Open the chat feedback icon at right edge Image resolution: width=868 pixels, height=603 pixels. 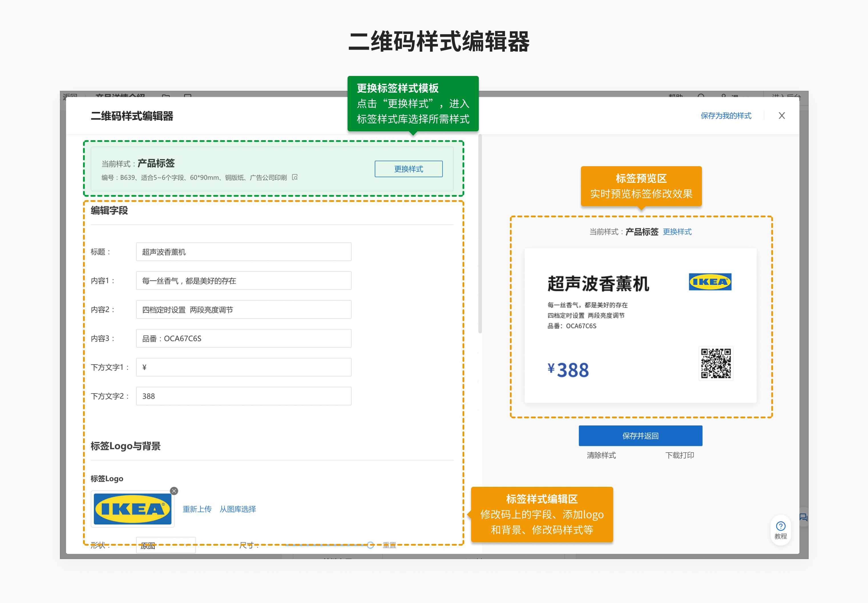tap(803, 517)
